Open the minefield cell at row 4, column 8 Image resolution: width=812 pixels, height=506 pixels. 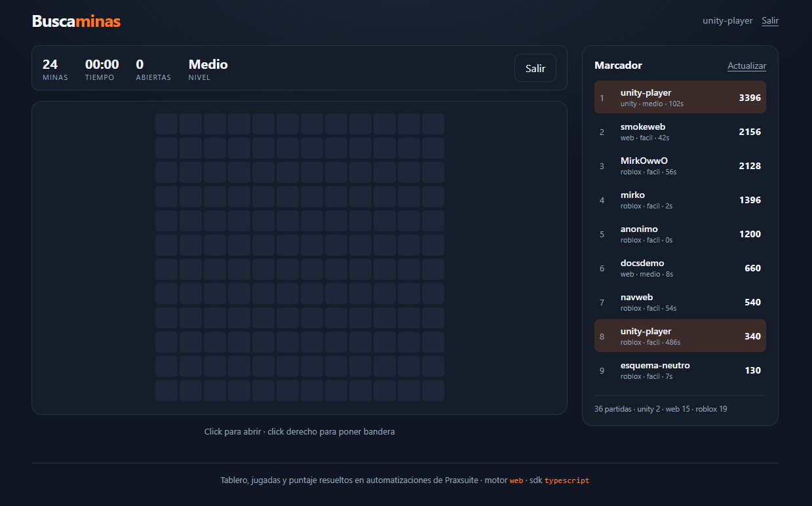pyautogui.click(x=336, y=197)
